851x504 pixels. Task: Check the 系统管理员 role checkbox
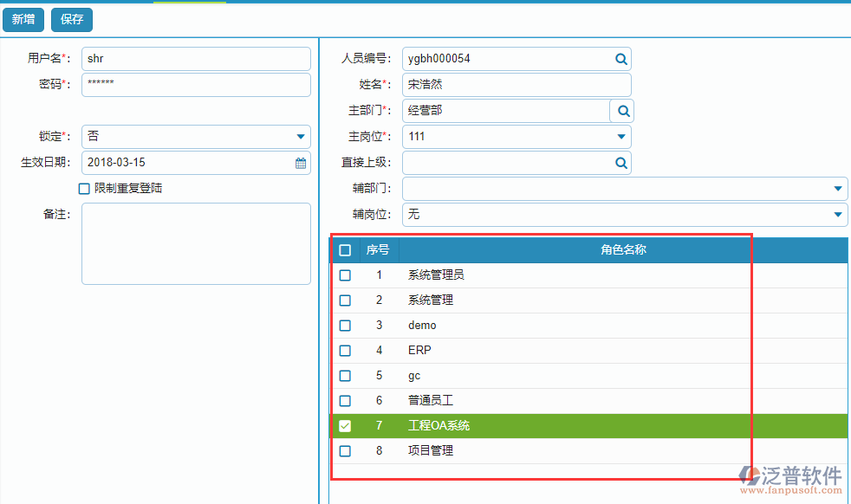tap(345, 275)
